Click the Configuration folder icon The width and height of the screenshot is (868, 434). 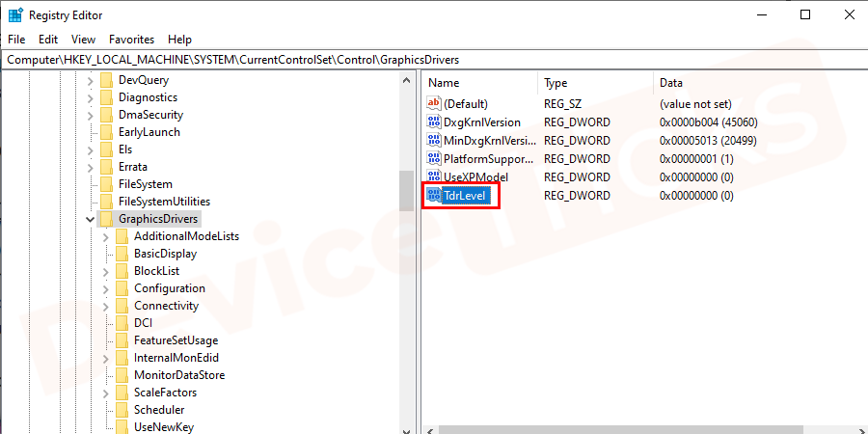[x=122, y=288]
